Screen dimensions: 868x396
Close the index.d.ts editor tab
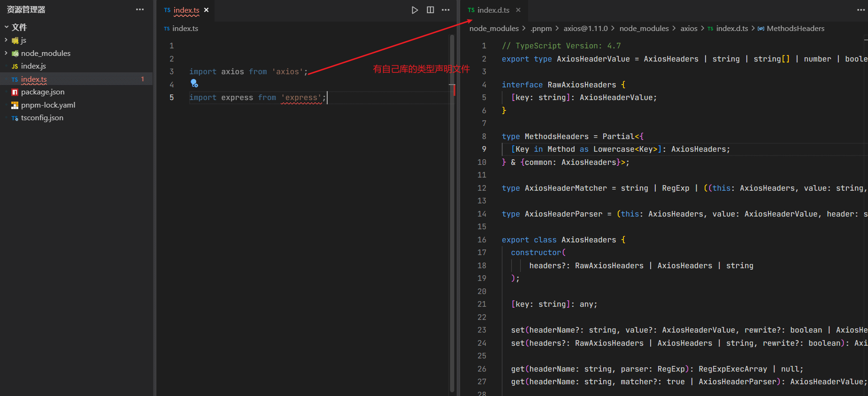point(518,10)
